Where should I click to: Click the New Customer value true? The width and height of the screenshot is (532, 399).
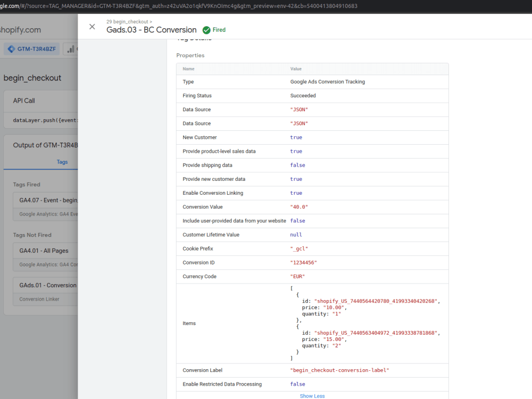(x=296, y=137)
